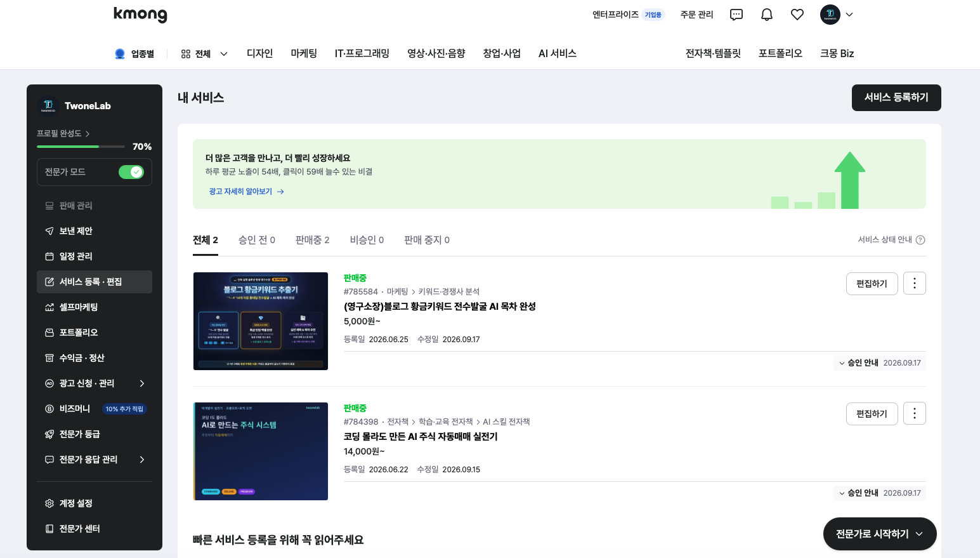Click the 수익금 · 정산 icon
This screenshot has height=558, width=980.
tap(49, 358)
